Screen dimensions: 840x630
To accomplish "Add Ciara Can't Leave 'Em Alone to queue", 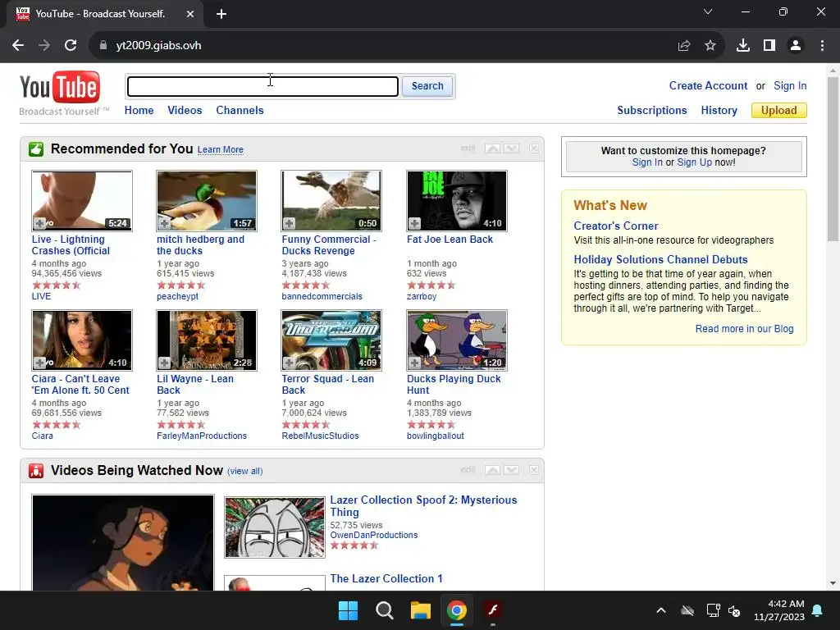I will [39, 363].
